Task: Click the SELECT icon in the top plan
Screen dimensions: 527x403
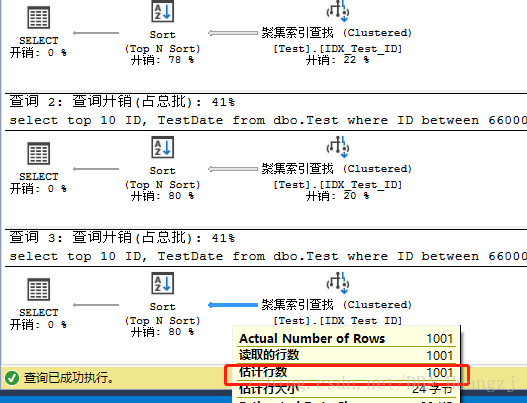Action: (39, 17)
